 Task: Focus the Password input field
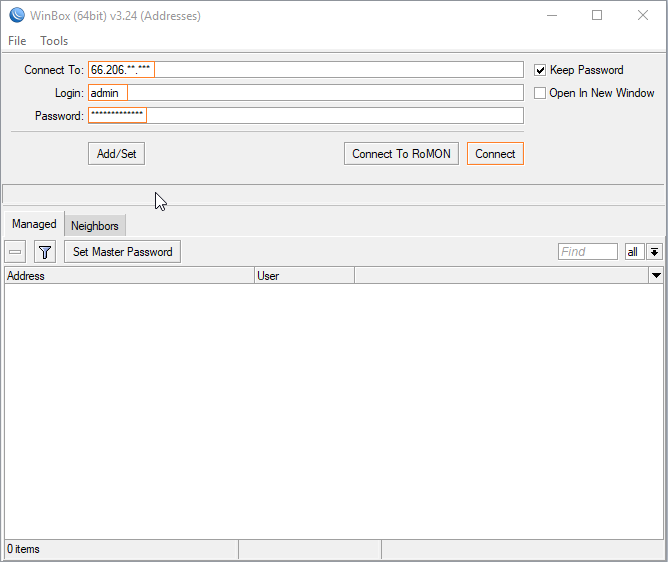tap(306, 116)
